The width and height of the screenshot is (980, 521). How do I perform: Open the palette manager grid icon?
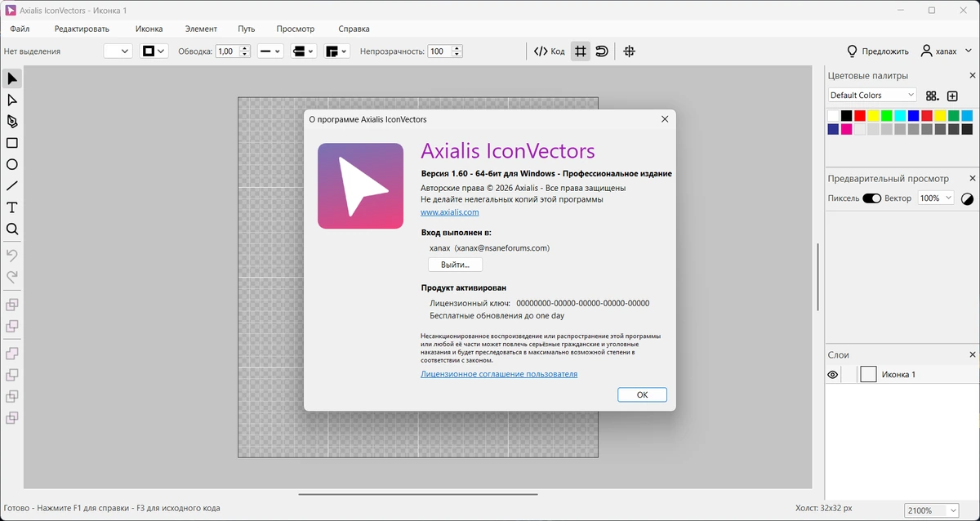[x=932, y=96]
